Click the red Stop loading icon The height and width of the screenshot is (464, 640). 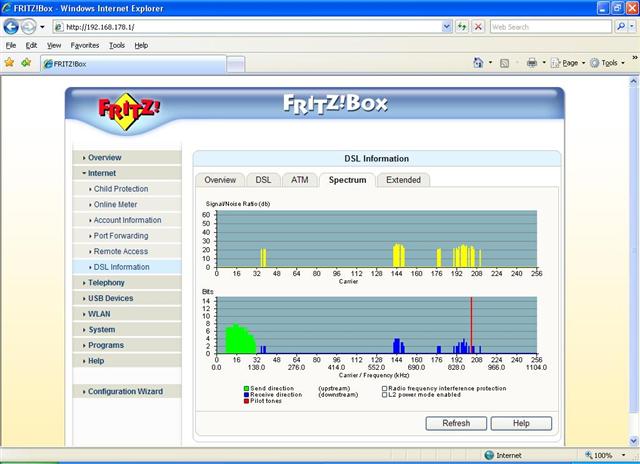(x=478, y=27)
